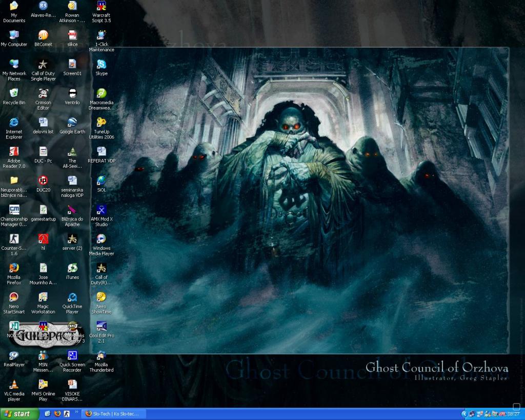The height and width of the screenshot is (420, 525).
Task: Open the VISOKE DINARS presentation file
Action: [72, 391]
